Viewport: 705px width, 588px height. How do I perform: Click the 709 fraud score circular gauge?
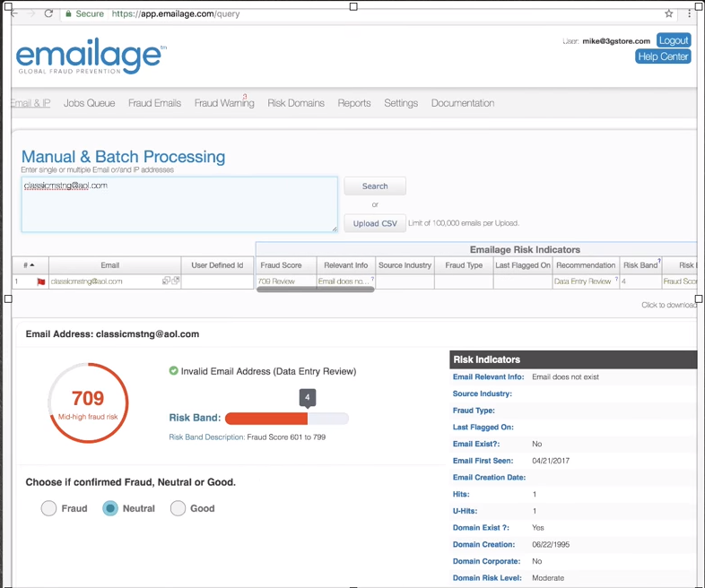[88, 403]
